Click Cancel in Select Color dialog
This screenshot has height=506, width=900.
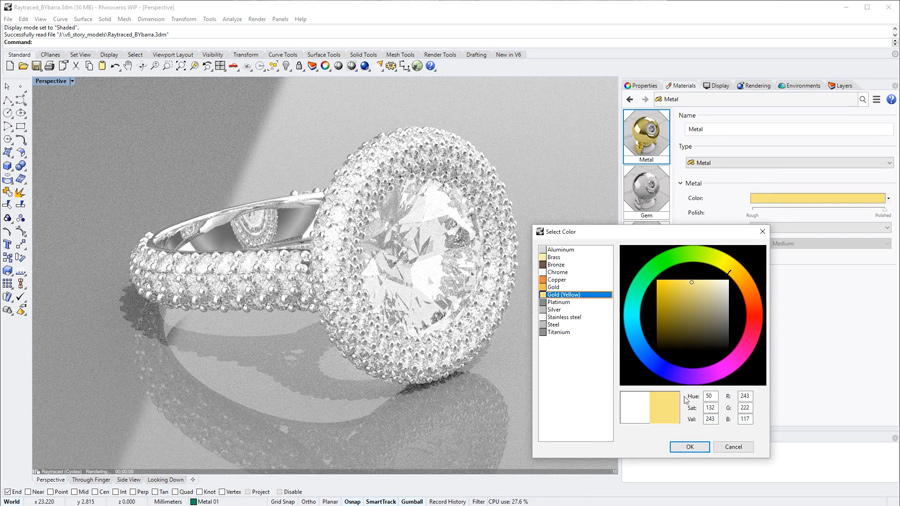[x=733, y=447]
